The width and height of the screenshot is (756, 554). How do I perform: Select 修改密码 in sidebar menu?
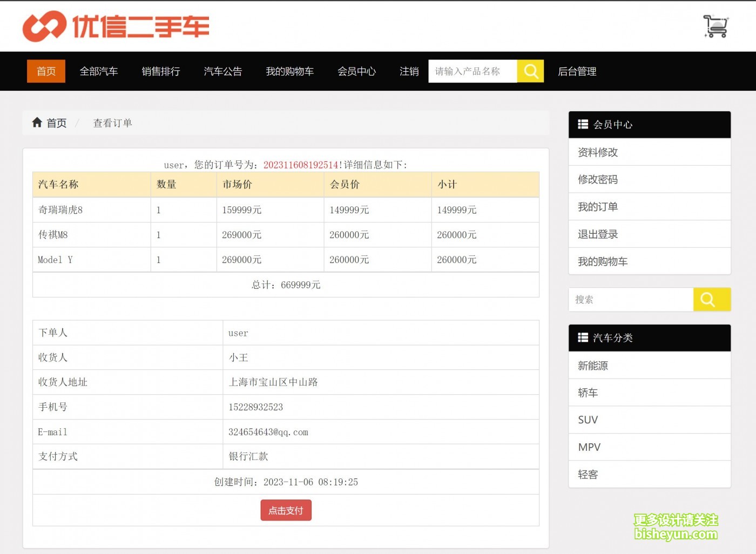(598, 179)
